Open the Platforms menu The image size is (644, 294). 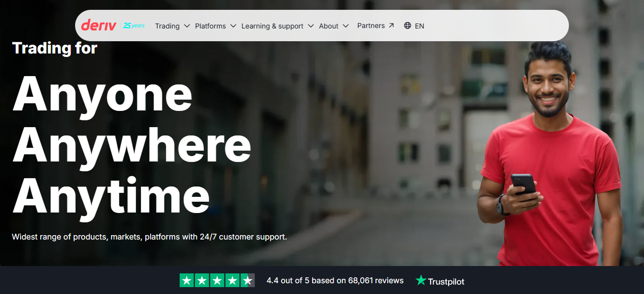[x=211, y=26]
